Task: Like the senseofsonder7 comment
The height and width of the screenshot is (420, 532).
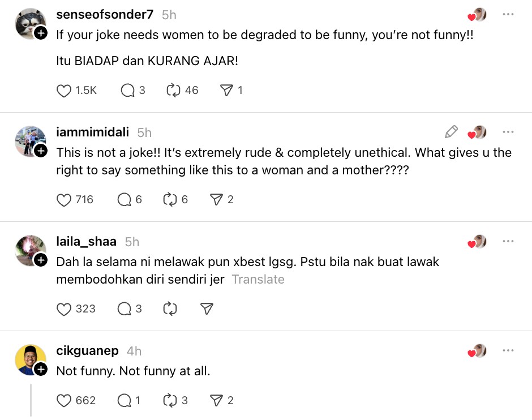Action: (x=65, y=91)
